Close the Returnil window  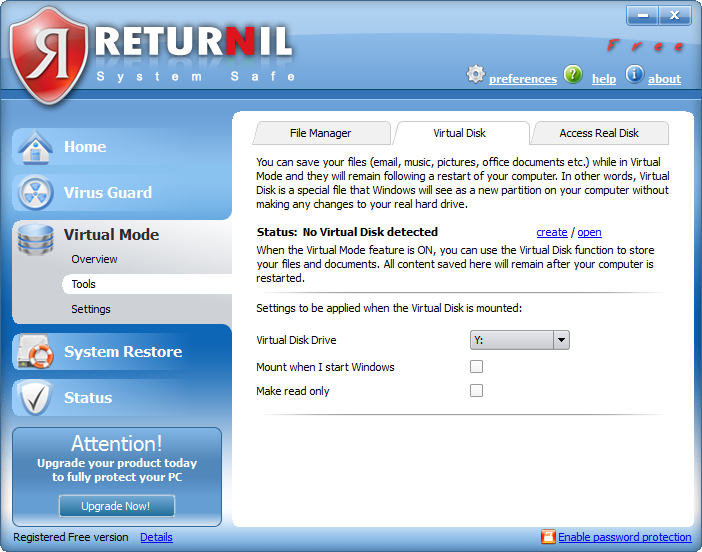675,16
